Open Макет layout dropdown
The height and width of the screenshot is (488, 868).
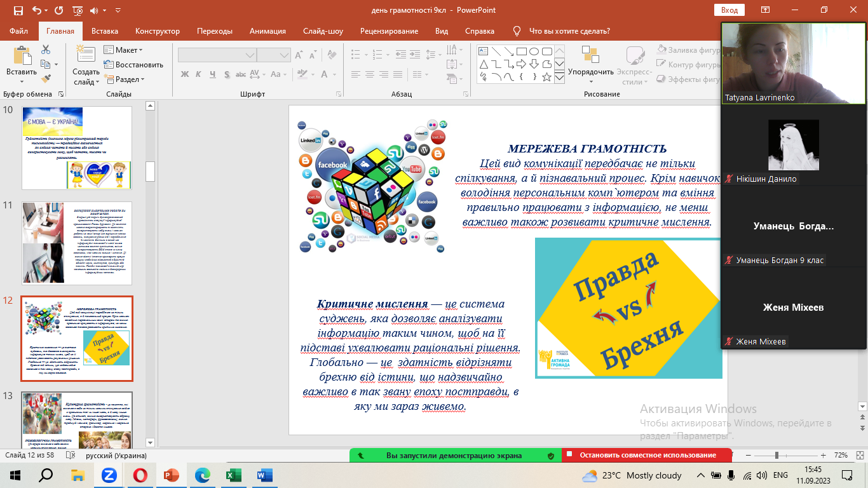pyautogui.click(x=123, y=50)
